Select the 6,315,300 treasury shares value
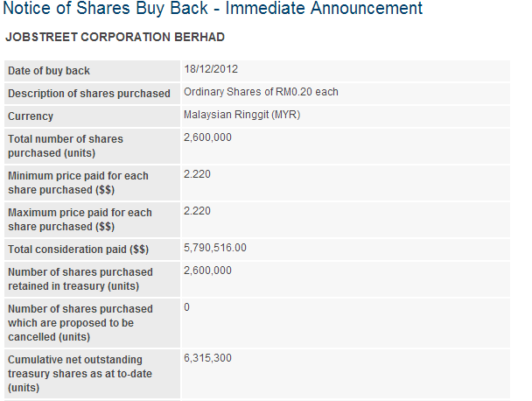The height and width of the screenshot is (401, 532). pos(207,358)
